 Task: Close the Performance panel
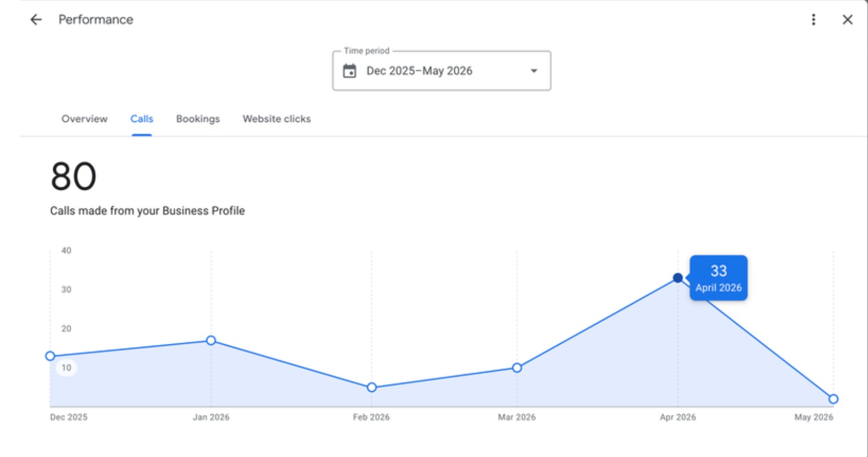point(847,20)
